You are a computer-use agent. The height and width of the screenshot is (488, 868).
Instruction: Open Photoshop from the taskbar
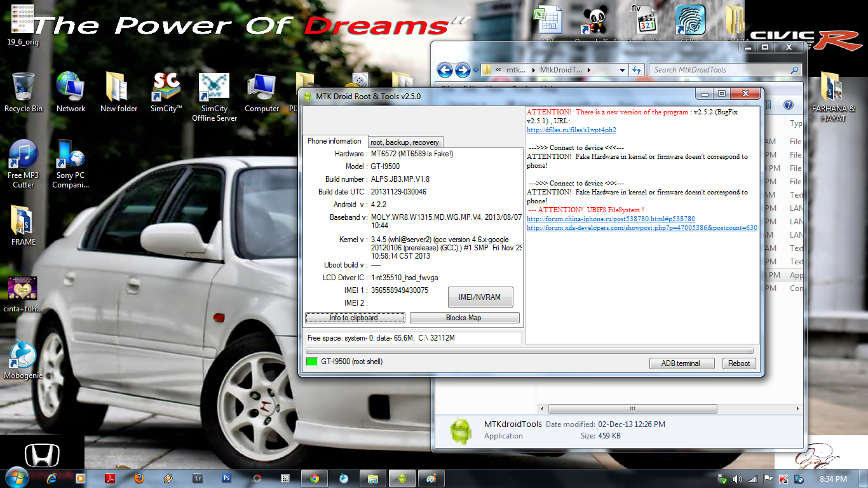pyautogui.click(x=227, y=478)
